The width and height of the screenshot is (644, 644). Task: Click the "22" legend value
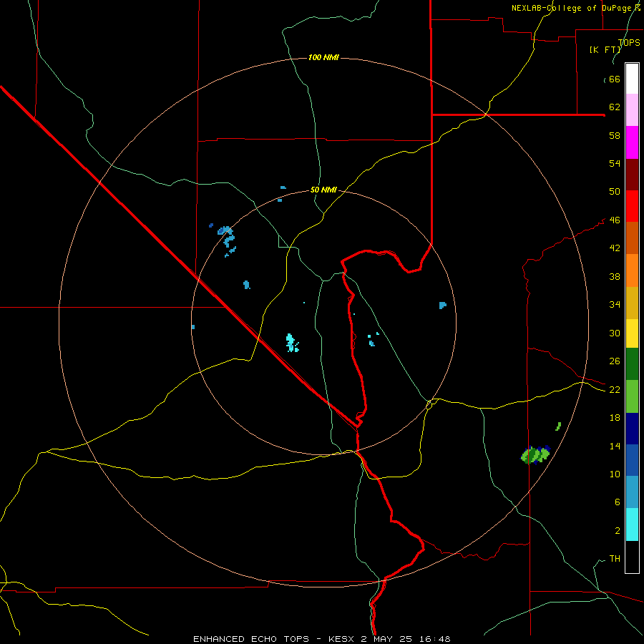coord(615,390)
